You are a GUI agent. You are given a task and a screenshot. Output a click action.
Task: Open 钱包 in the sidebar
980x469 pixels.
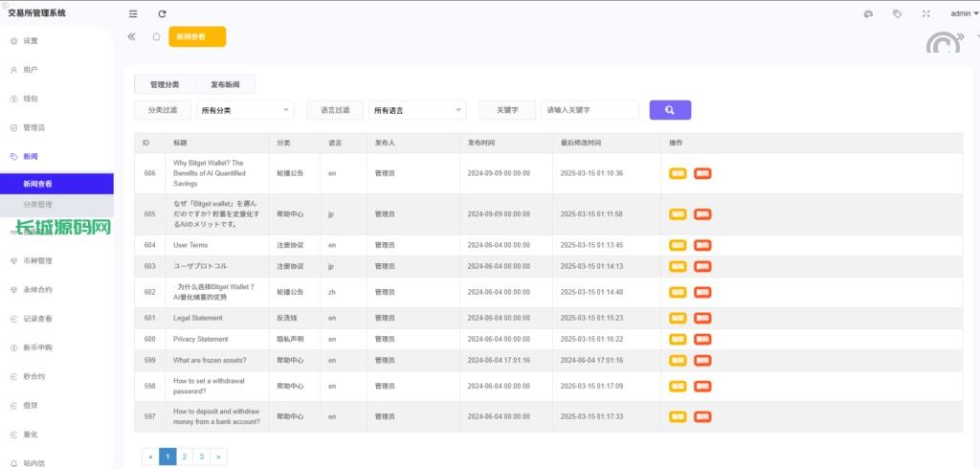(x=31, y=99)
